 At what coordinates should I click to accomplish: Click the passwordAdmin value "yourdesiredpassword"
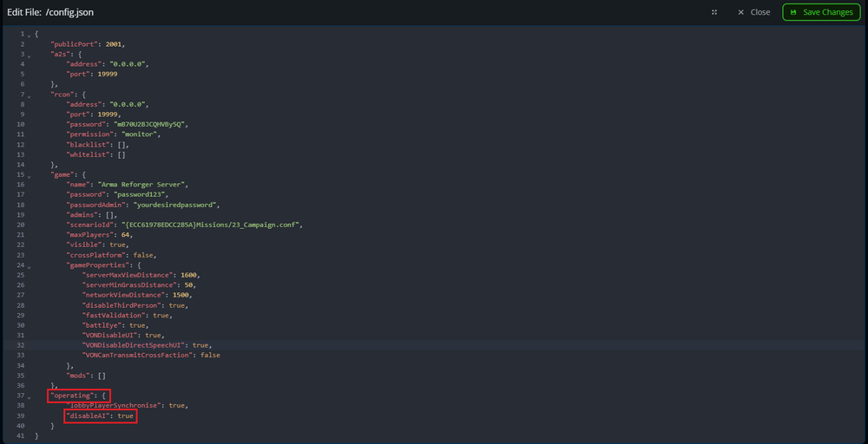[176, 205]
